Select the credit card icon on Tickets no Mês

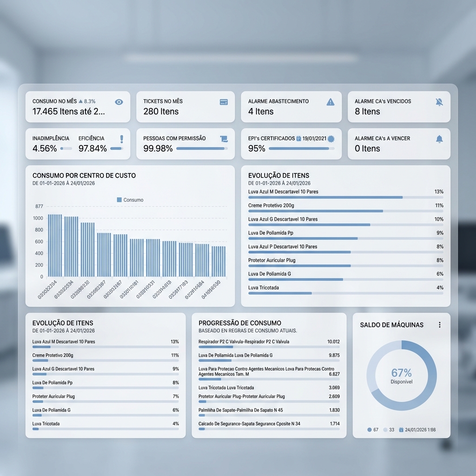coord(224,101)
